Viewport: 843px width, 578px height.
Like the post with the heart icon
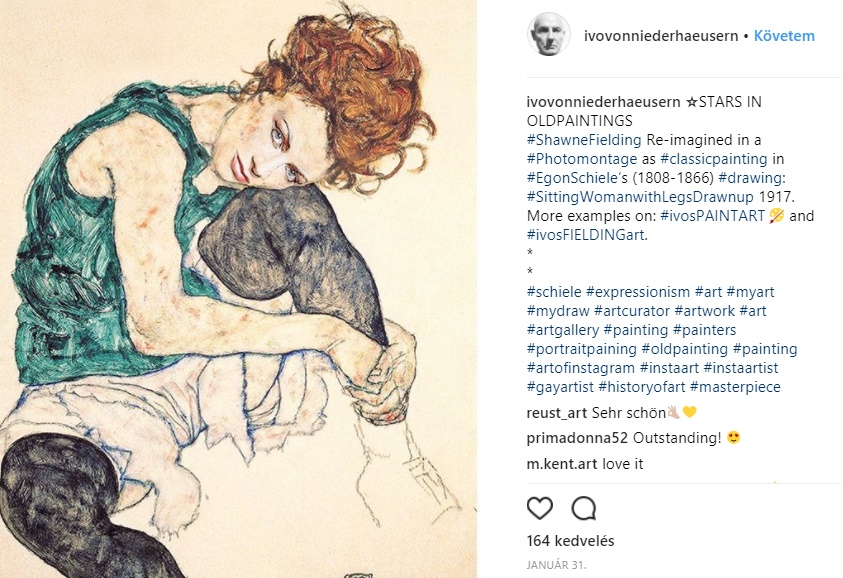(x=540, y=508)
